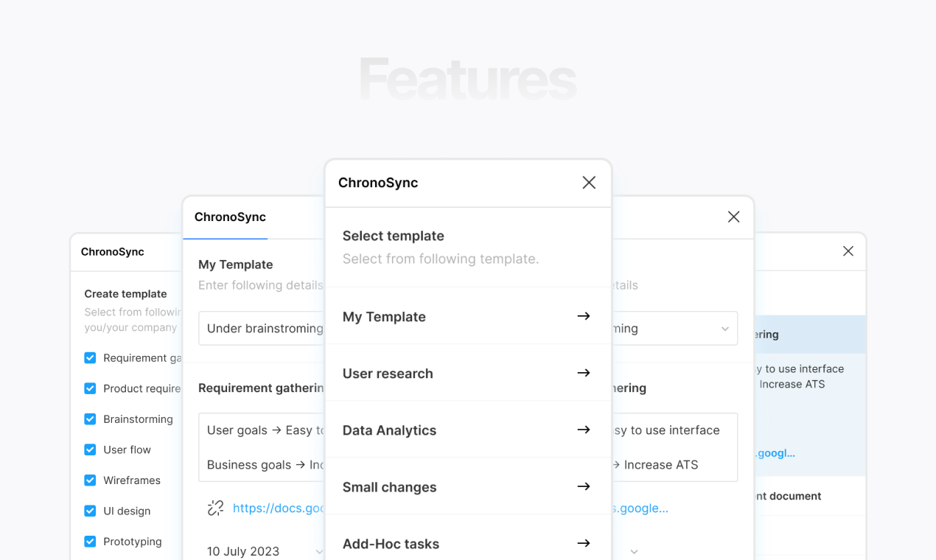Click the arrow icon beside Data Analytics
The image size is (936, 560).
tap(584, 430)
